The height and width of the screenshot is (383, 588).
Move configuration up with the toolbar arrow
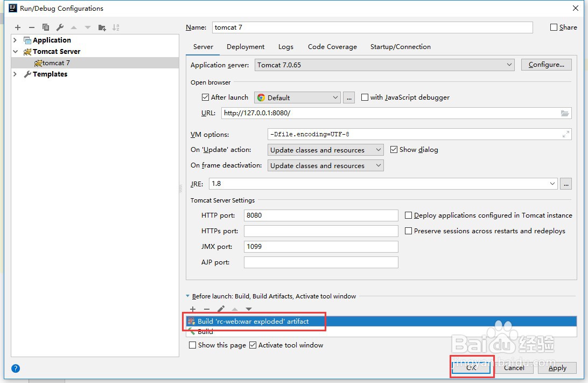pos(74,27)
